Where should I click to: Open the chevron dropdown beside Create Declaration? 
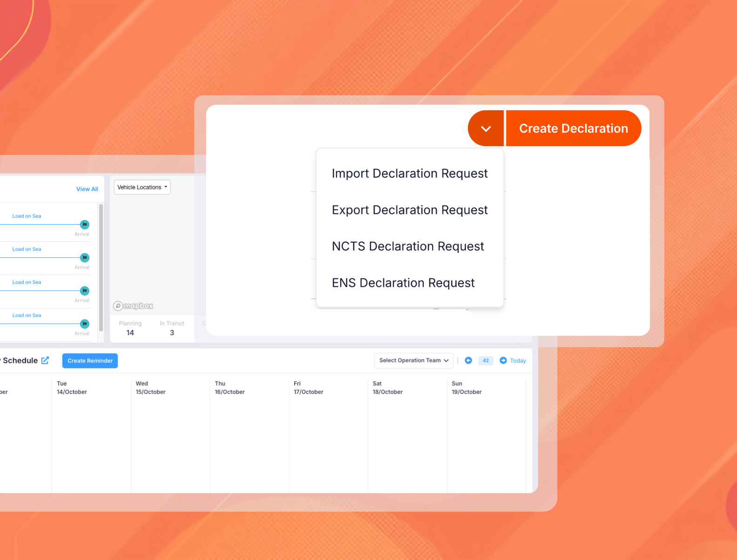[x=486, y=128]
